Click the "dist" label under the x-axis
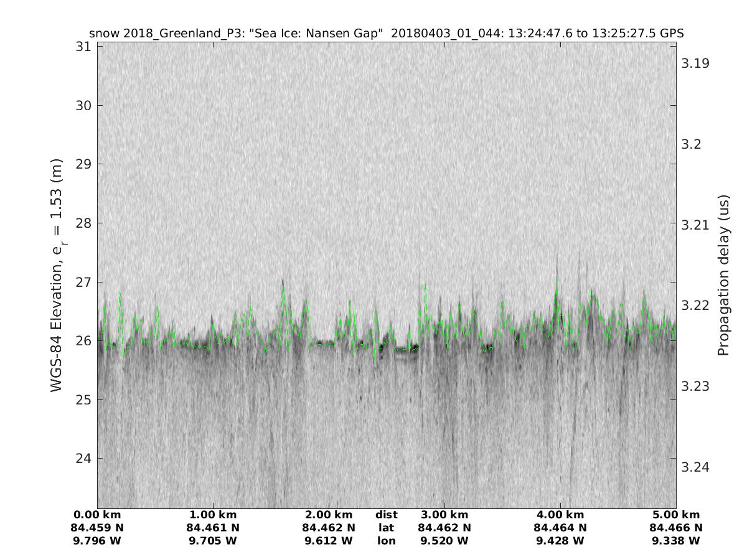The width and height of the screenshot is (747, 560). (387, 515)
